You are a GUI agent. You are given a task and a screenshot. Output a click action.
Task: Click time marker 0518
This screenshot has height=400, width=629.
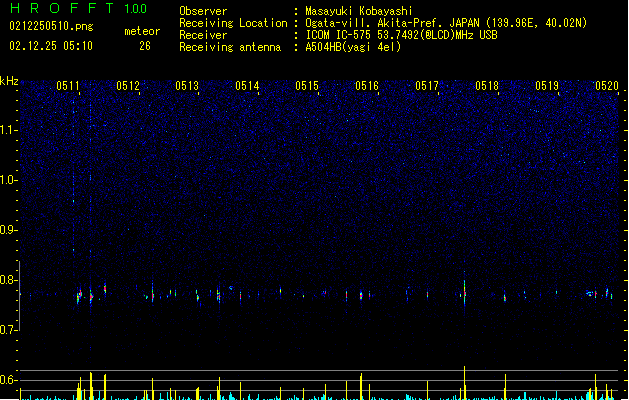[x=487, y=86]
